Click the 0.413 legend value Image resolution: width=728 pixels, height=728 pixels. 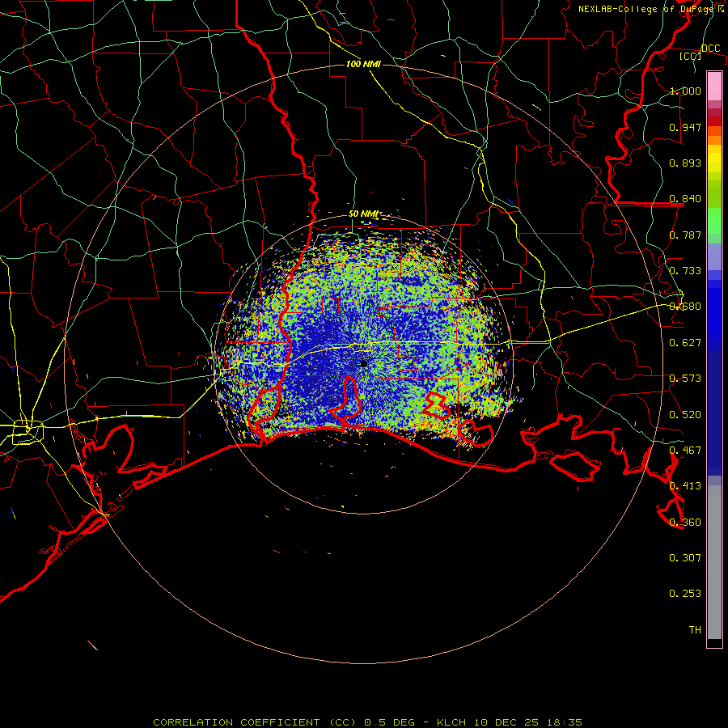coord(685,486)
